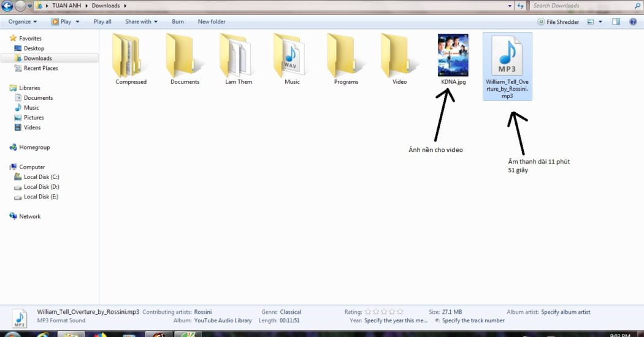This screenshot has width=644, height=337.
Task: Edit Album value YouTube Audio Library
Action: (x=223, y=320)
